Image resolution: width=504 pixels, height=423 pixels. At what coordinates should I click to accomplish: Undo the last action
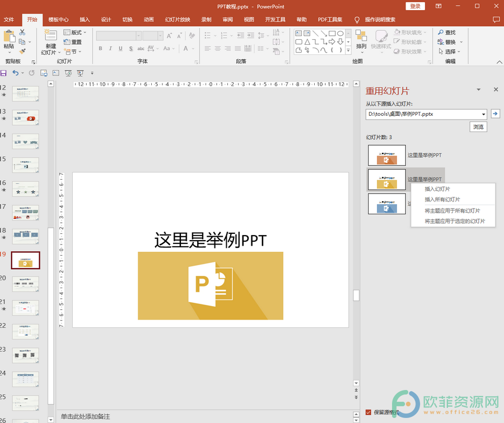15,73
